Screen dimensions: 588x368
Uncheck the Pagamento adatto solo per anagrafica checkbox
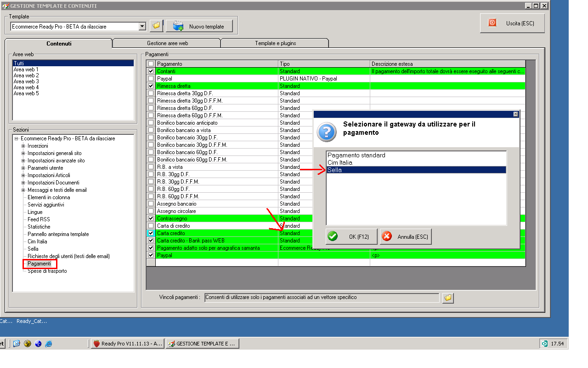[151, 248]
